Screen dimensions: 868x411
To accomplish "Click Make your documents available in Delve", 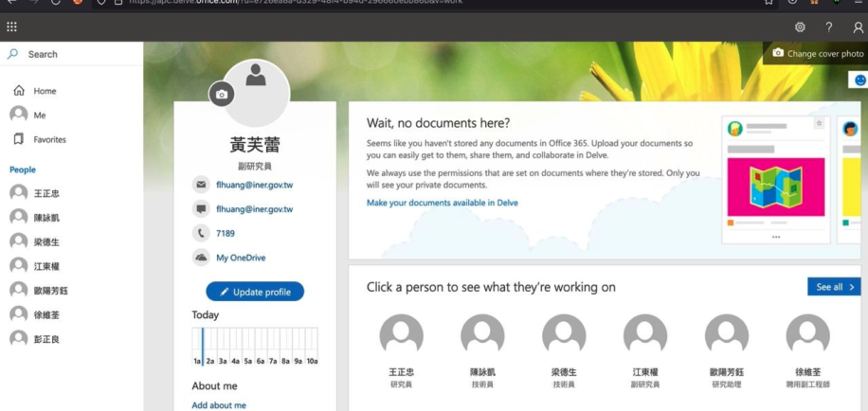I will tap(443, 203).
